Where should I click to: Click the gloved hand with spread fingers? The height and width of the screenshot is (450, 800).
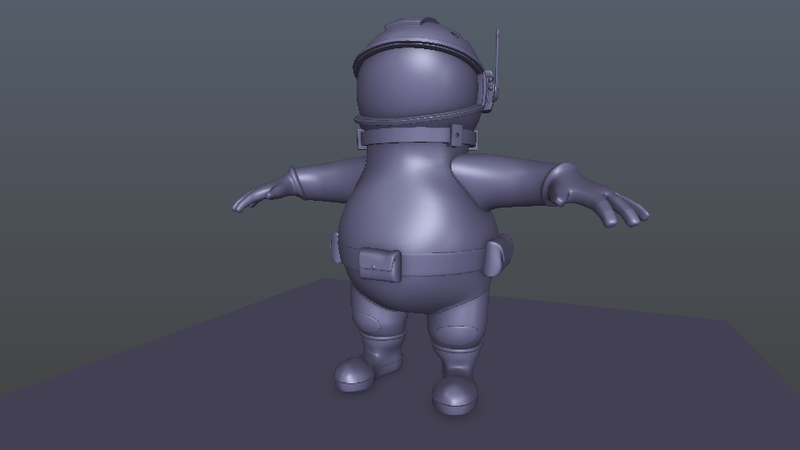597,195
